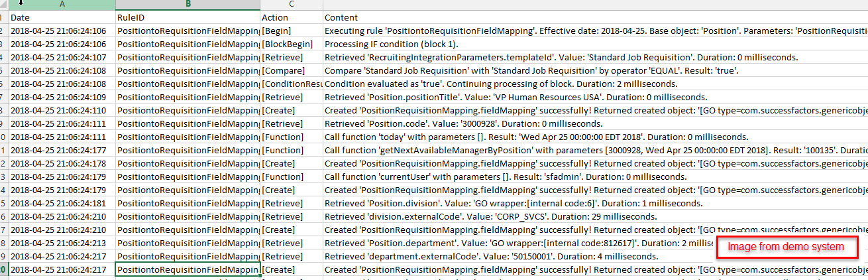
Task: Select the [Compare] action cell
Action: [292, 71]
